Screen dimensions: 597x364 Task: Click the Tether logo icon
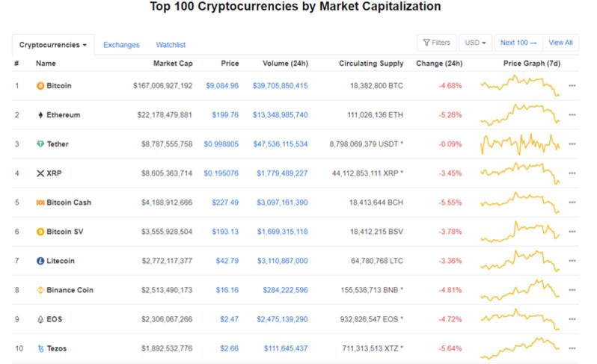[40, 144]
